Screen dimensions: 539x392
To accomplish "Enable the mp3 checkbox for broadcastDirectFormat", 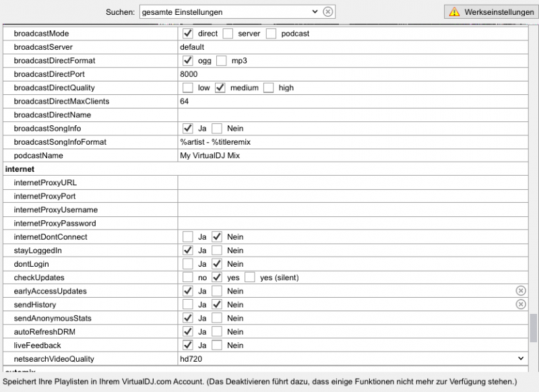I will point(222,61).
